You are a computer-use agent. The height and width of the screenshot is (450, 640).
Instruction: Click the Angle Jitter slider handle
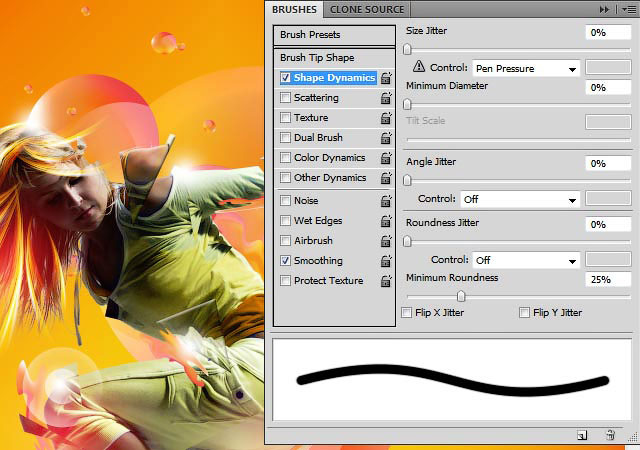tap(407, 180)
